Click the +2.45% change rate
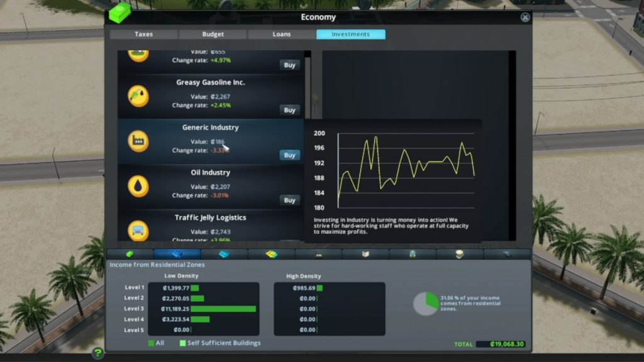Viewport: 644px width, 362px height. click(221, 106)
